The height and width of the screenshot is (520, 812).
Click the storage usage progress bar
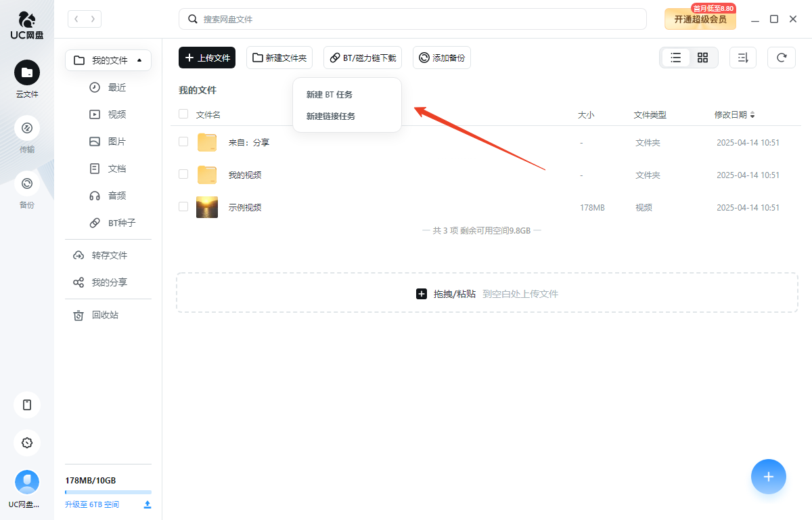[x=108, y=492]
